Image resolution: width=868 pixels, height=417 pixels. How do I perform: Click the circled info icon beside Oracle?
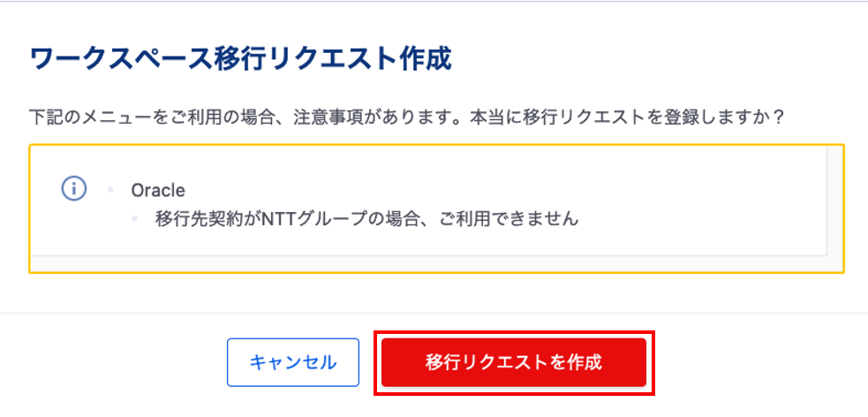pos(73,189)
